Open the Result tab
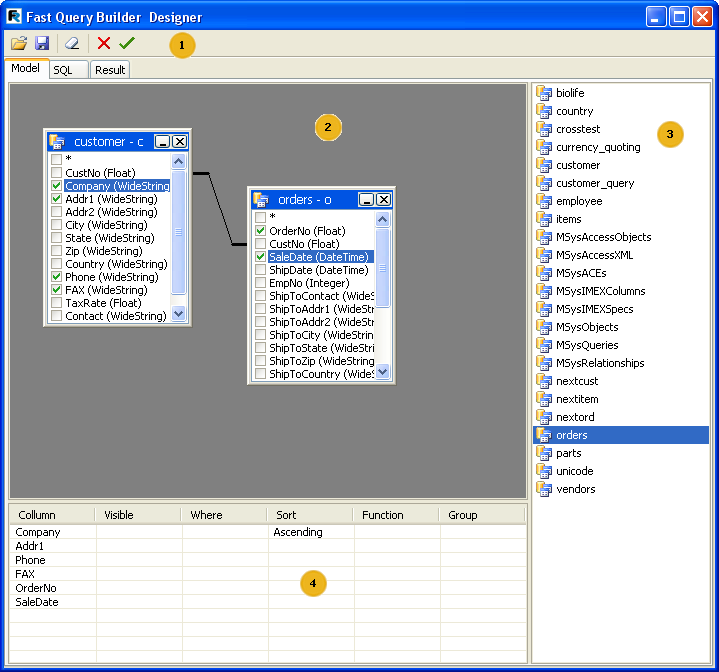This screenshot has height=672, width=719. pos(110,70)
